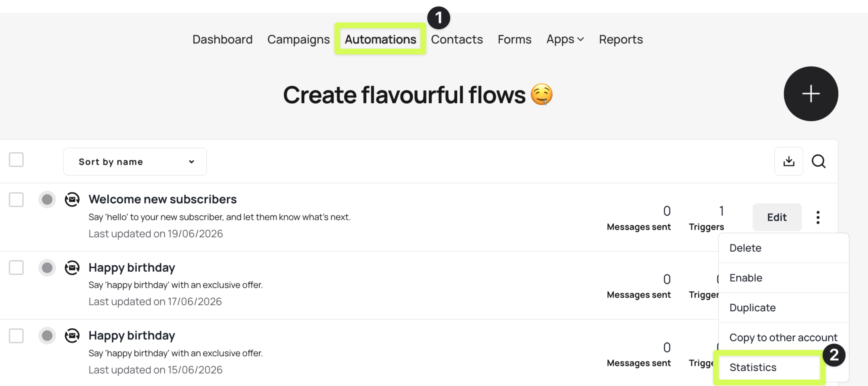The width and height of the screenshot is (868, 386).
Task: Expand the Apps menu chevron
Action: 580,39
